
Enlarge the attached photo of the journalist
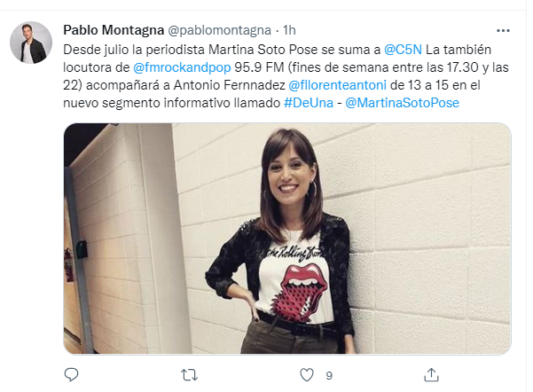pyautogui.click(x=287, y=239)
